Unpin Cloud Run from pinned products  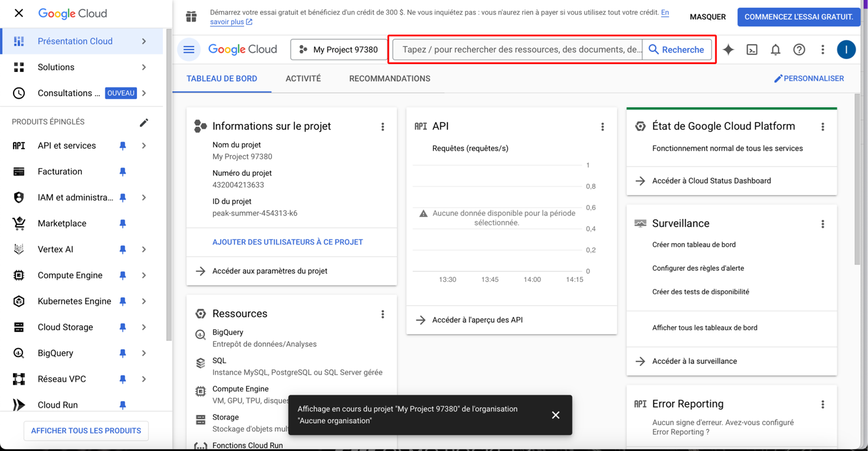pos(123,405)
